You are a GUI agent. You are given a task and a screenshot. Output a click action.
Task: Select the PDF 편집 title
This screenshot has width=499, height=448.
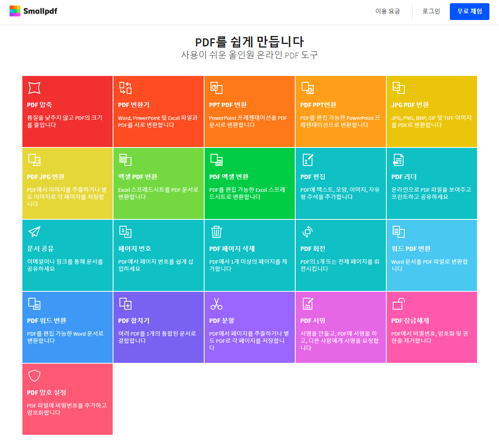(x=313, y=177)
